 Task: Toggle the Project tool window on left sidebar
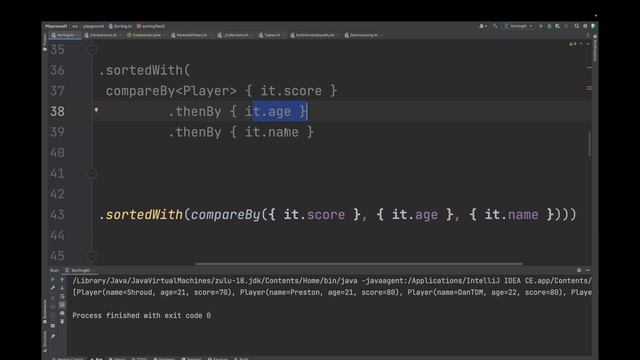(44, 42)
